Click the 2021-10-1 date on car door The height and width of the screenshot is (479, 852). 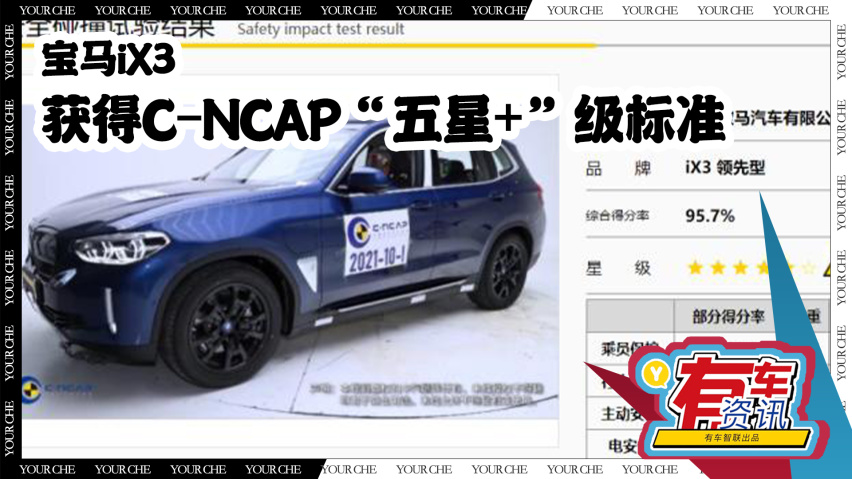click(x=377, y=261)
